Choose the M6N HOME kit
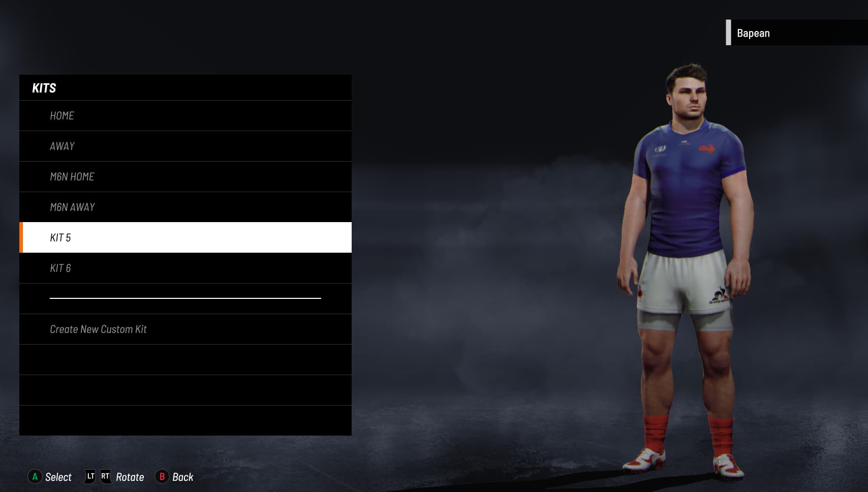Screen dimensions: 868x492 coord(185,177)
